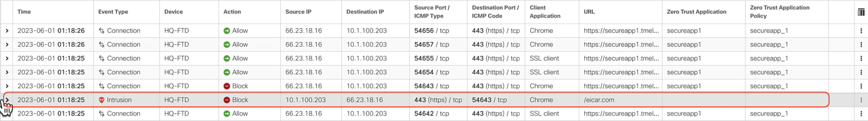Image resolution: width=868 pixels, height=121 pixels.
Task: Open the column selector icon in table header
Action: point(861,12)
